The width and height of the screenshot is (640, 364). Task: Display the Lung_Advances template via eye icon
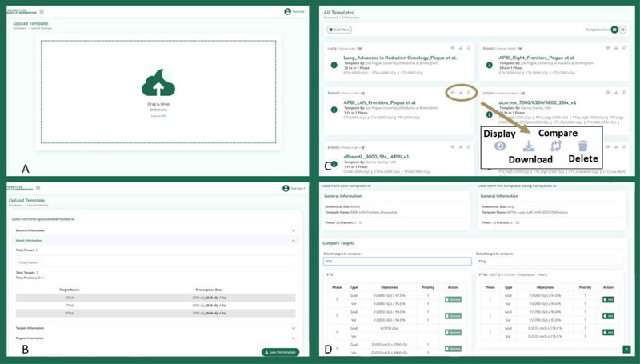[453, 48]
